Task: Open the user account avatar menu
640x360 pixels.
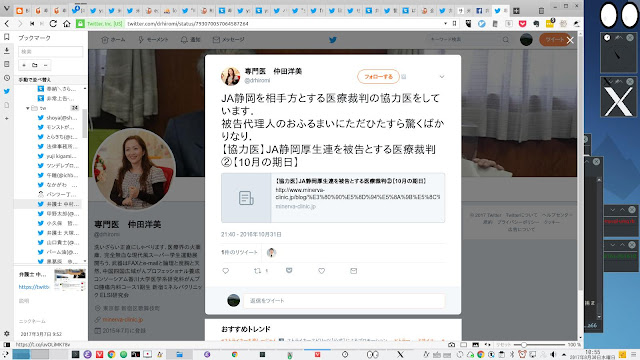Action: coord(526,40)
